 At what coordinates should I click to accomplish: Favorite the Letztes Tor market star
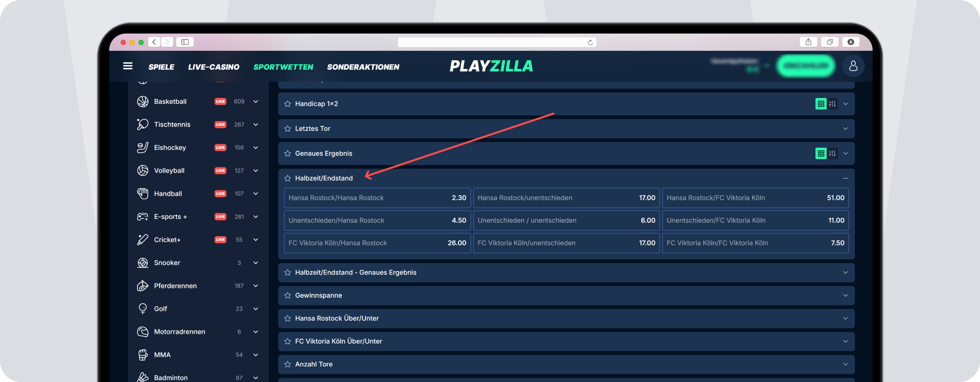[x=287, y=129]
